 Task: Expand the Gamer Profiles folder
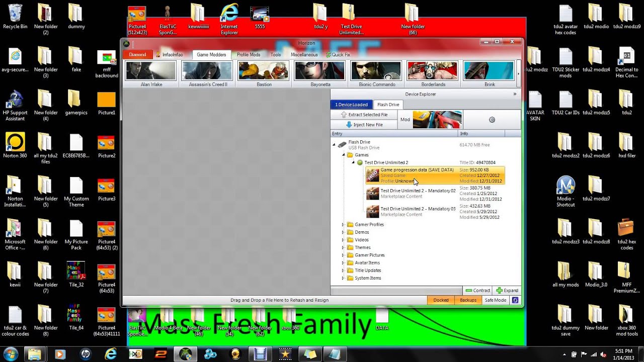344,225
